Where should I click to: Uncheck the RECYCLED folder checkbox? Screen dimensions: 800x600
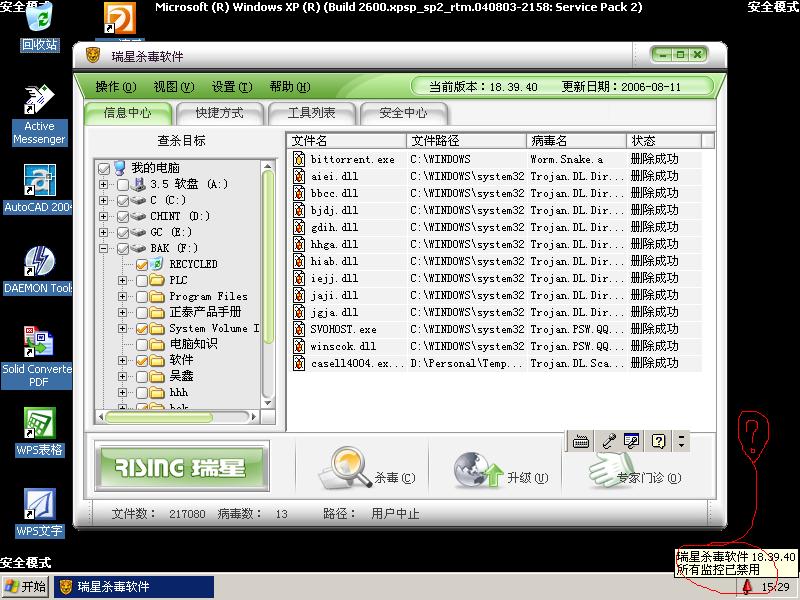[142, 265]
